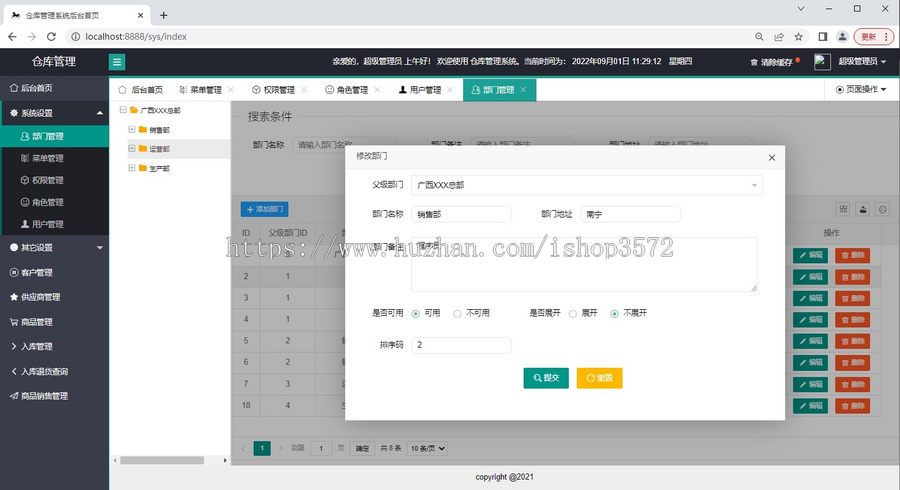Image resolution: width=900 pixels, height=490 pixels.
Task: Close the 菜单管理 tab
Action: (x=231, y=90)
